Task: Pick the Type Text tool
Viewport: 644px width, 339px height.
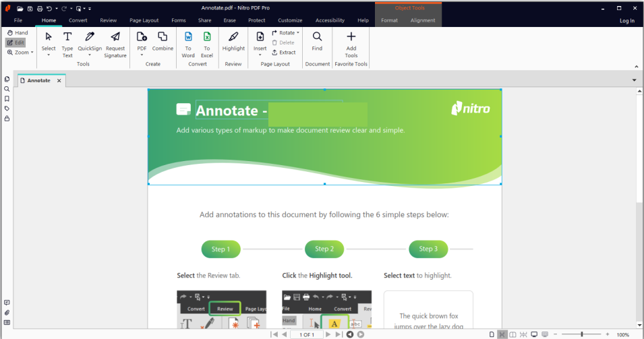Action: tap(67, 44)
